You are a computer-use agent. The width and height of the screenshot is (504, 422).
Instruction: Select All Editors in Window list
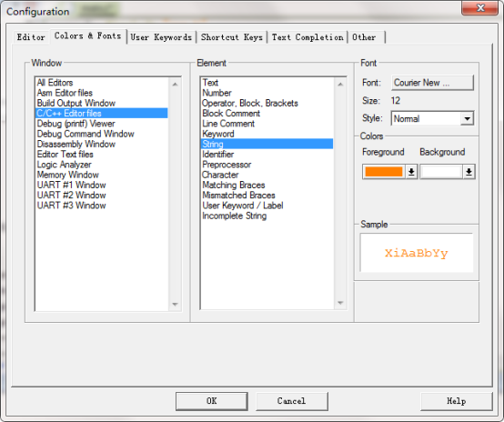pyautogui.click(x=101, y=83)
